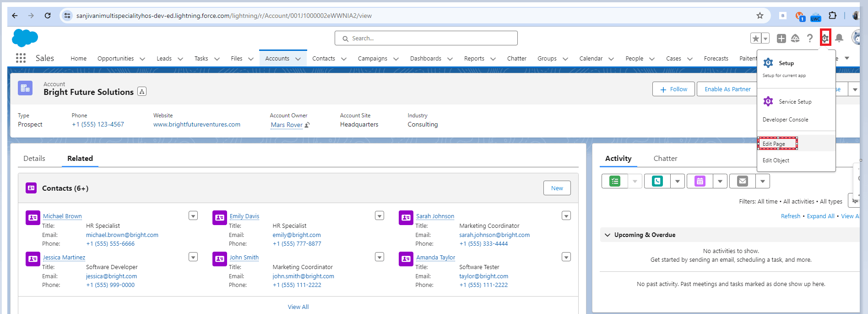Open the Notifications bell icon
The image size is (868, 314).
point(839,38)
